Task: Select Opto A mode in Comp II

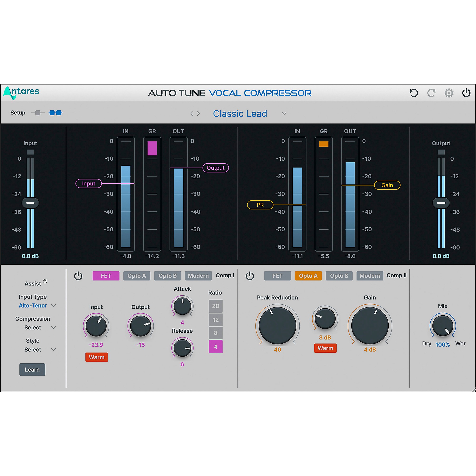Action: pos(308,276)
